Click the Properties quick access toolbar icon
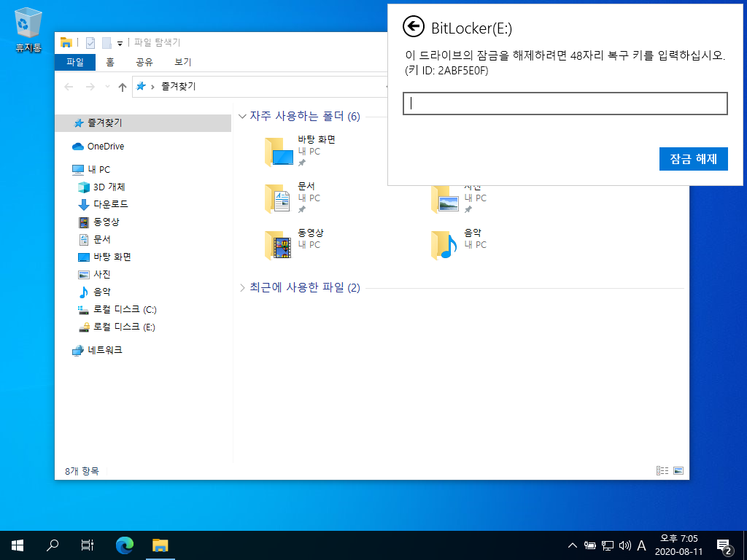747x560 pixels. coord(90,43)
